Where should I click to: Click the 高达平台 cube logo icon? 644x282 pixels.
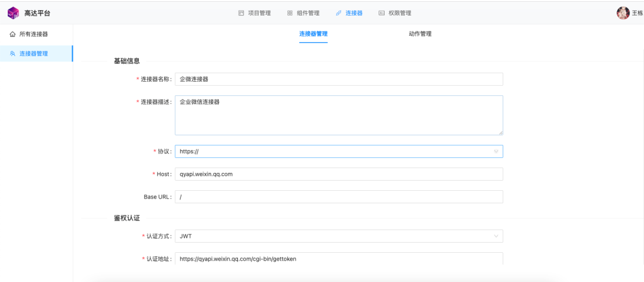14,13
